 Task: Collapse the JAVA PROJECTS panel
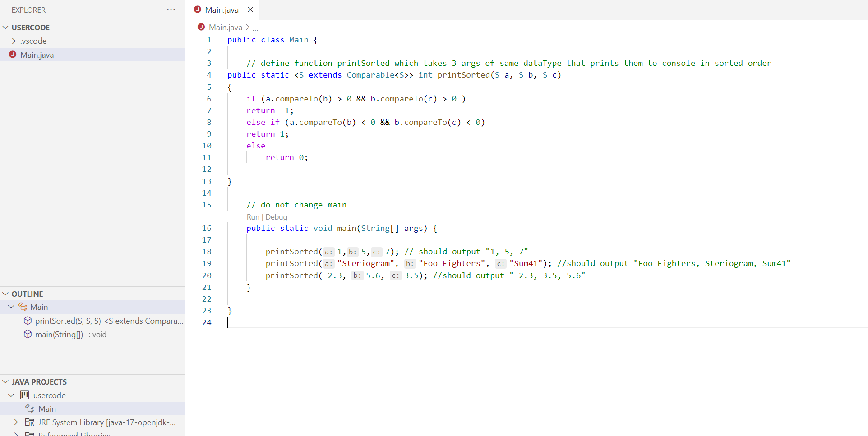click(5, 381)
